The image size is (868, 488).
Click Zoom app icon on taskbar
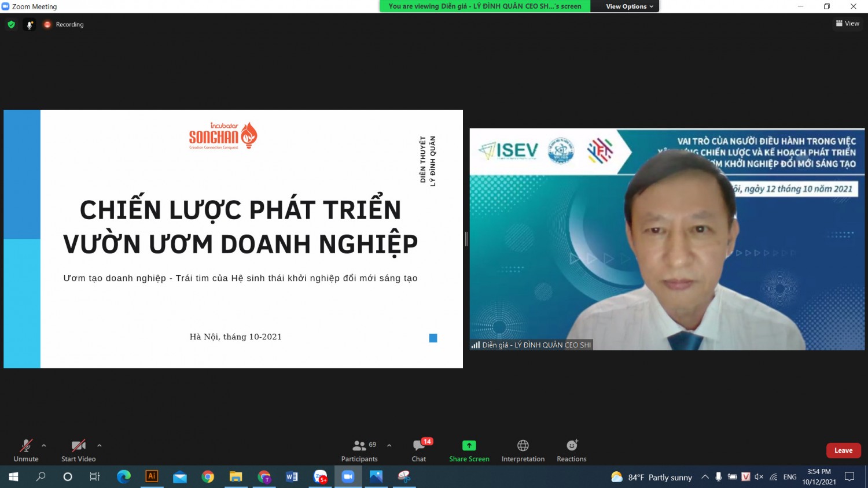pyautogui.click(x=348, y=477)
